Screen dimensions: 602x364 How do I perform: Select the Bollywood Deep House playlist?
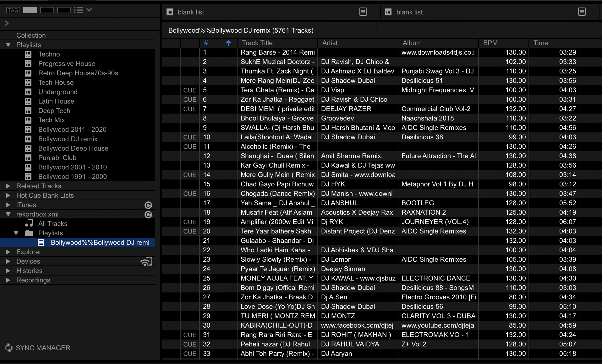click(73, 148)
